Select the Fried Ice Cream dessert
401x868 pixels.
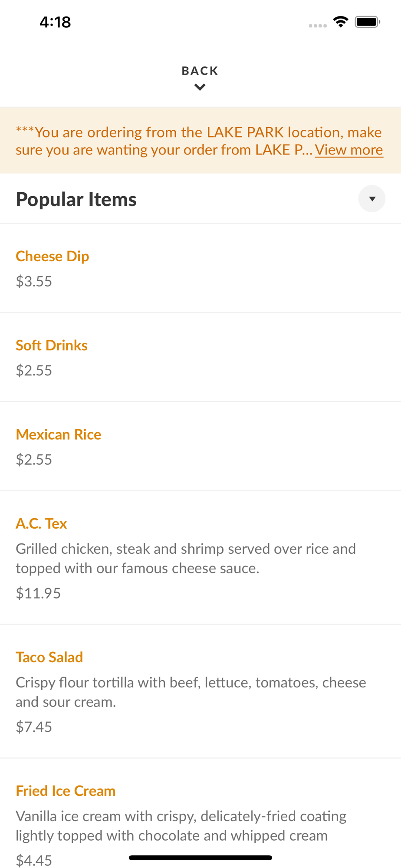pos(66,791)
